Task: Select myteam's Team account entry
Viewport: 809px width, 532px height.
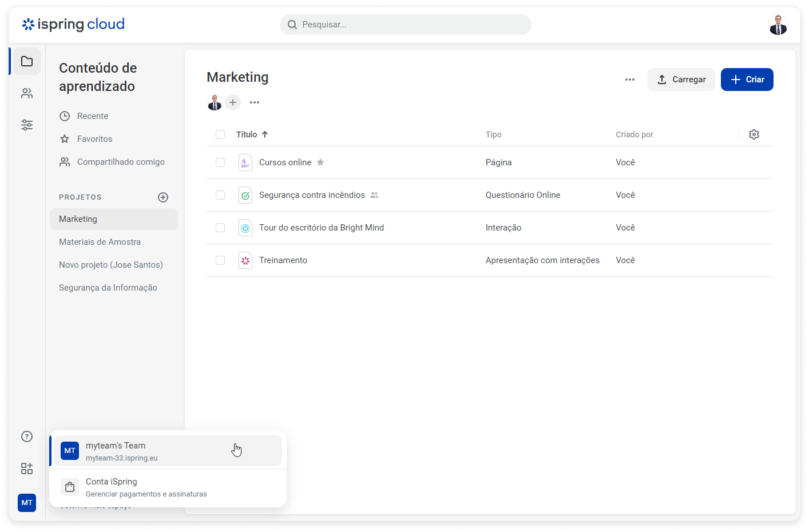Action: 166,451
